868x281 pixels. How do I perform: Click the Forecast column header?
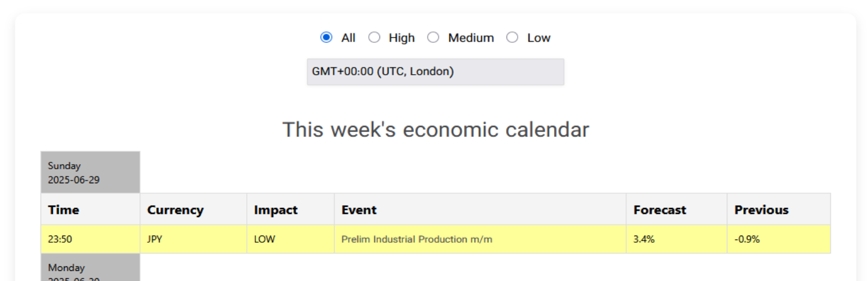(x=659, y=210)
